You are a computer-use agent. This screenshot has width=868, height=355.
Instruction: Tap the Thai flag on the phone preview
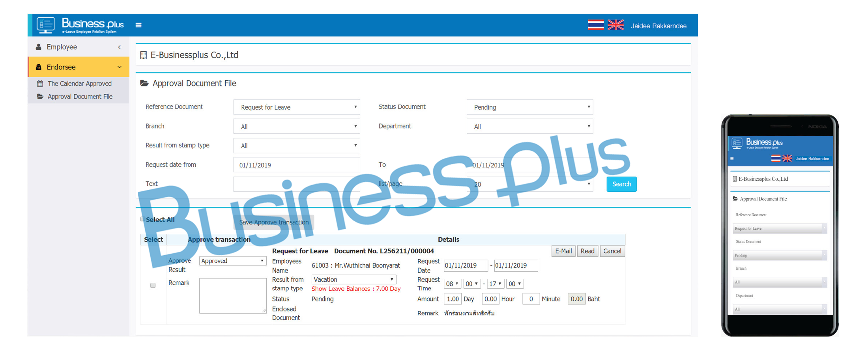776,158
